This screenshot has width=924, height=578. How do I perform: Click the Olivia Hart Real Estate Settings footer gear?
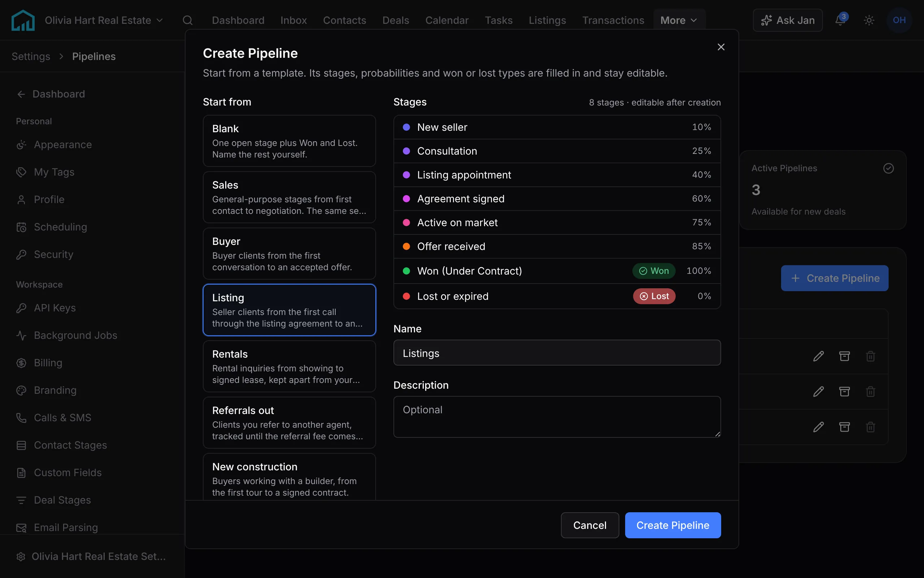click(x=21, y=557)
